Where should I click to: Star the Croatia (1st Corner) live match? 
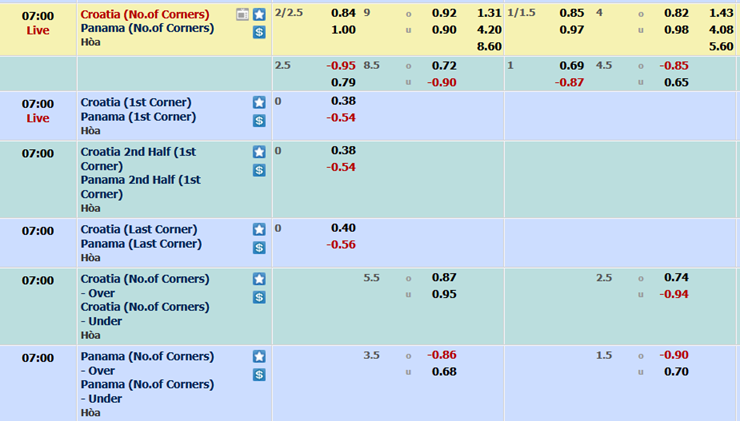(x=259, y=102)
